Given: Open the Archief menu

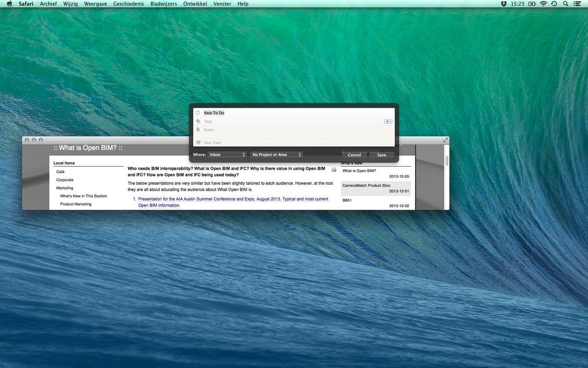Looking at the screenshot, I should point(49,4).
